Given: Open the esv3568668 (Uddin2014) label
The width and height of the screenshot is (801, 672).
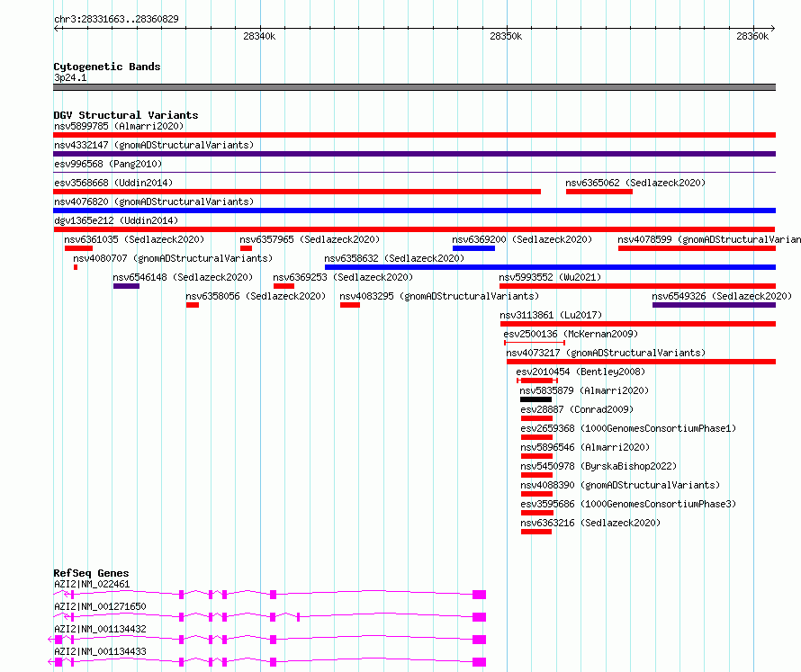Looking at the screenshot, I should pyautogui.click(x=113, y=183).
